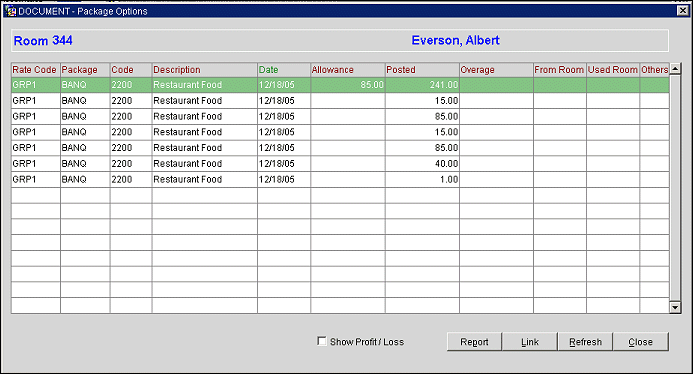Click the Others column header
This screenshot has height=374, width=693.
tap(654, 70)
